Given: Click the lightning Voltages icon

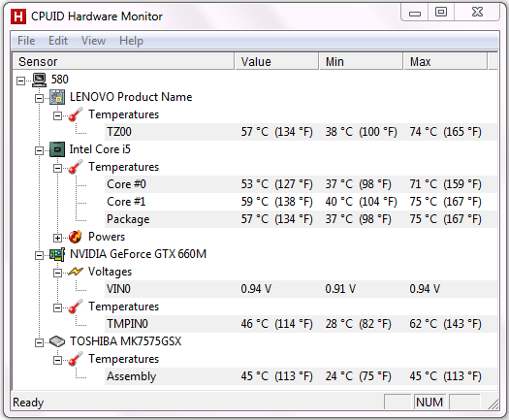Looking at the screenshot, I should (76, 272).
